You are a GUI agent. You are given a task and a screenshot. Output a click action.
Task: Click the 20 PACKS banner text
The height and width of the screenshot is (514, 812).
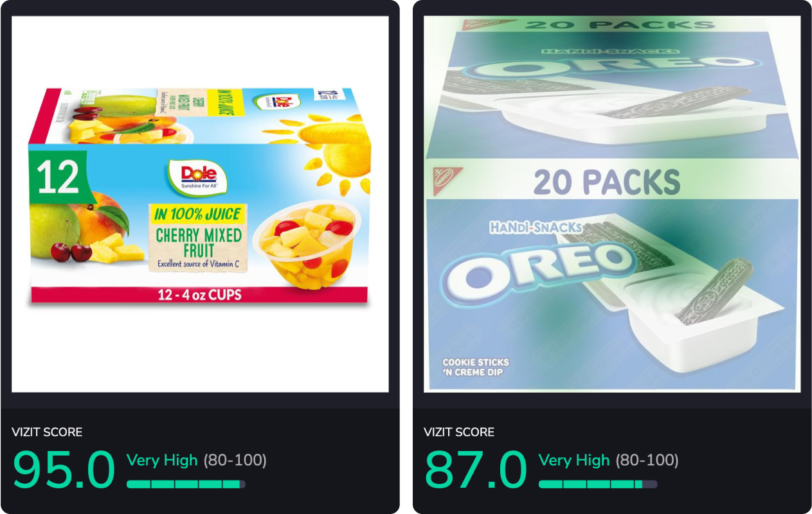point(607,182)
